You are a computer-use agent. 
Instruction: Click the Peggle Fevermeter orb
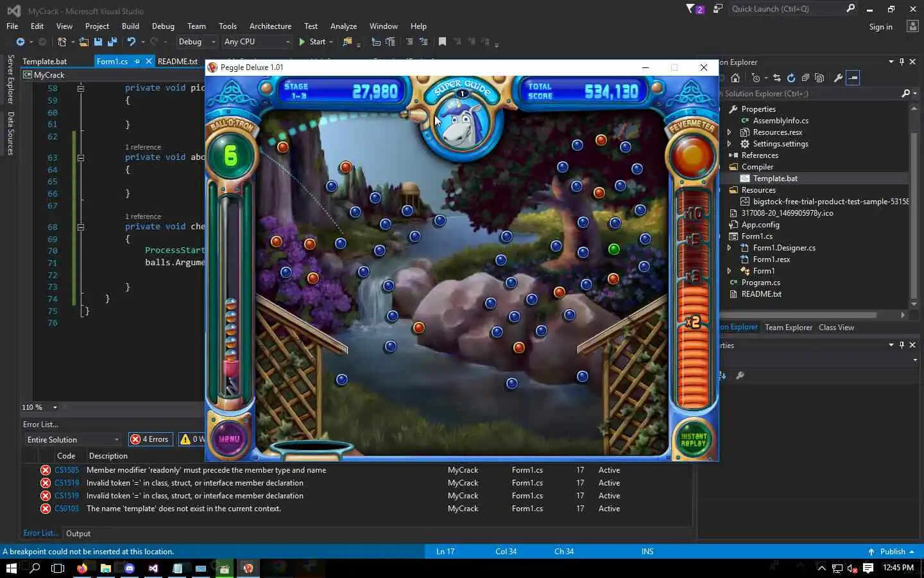pyautogui.click(x=692, y=155)
